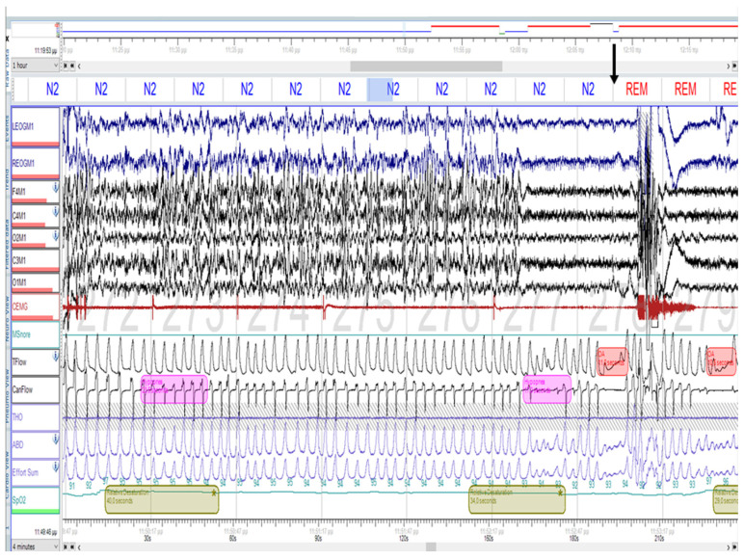Switch to Pneumo View side tab
Image resolution: width=744 pixels, height=560 pixels.
(x=7, y=395)
